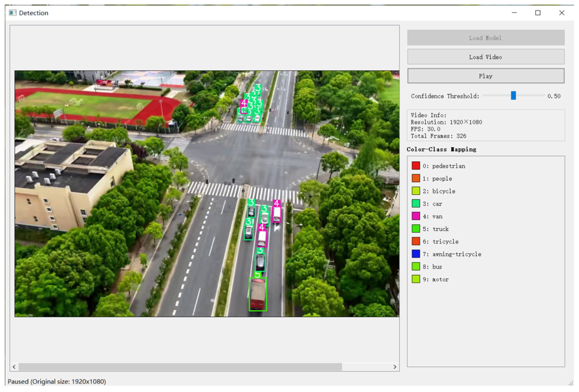The height and width of the screenshot is (392, 579).
Task: Click the truck bounding box labeled 5
Action: (258, 294)
